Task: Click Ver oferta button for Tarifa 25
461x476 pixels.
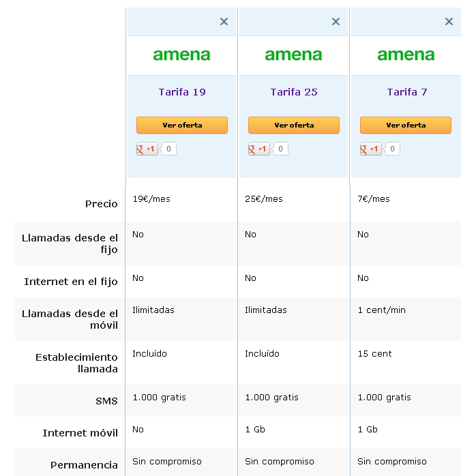Action: point(293,125)
